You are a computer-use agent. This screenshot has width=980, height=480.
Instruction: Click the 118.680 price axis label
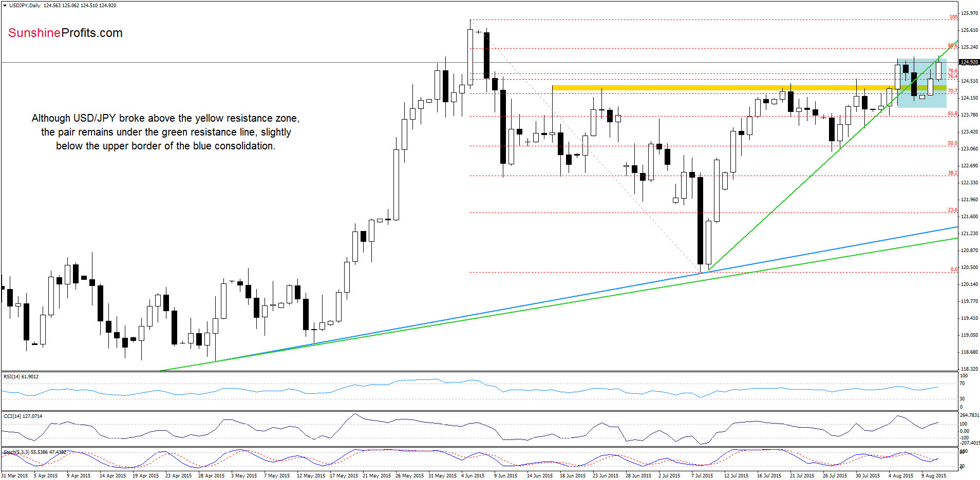[969, 352]
